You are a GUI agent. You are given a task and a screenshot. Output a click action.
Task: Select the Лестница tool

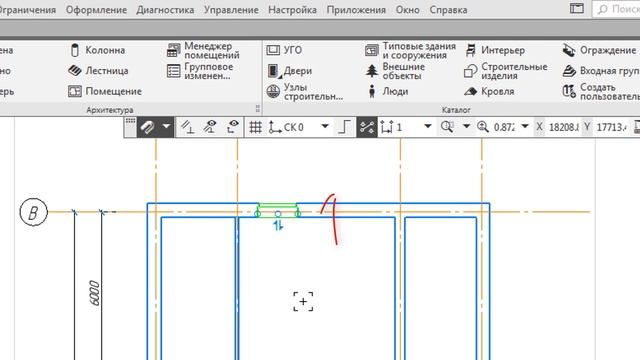98,71
